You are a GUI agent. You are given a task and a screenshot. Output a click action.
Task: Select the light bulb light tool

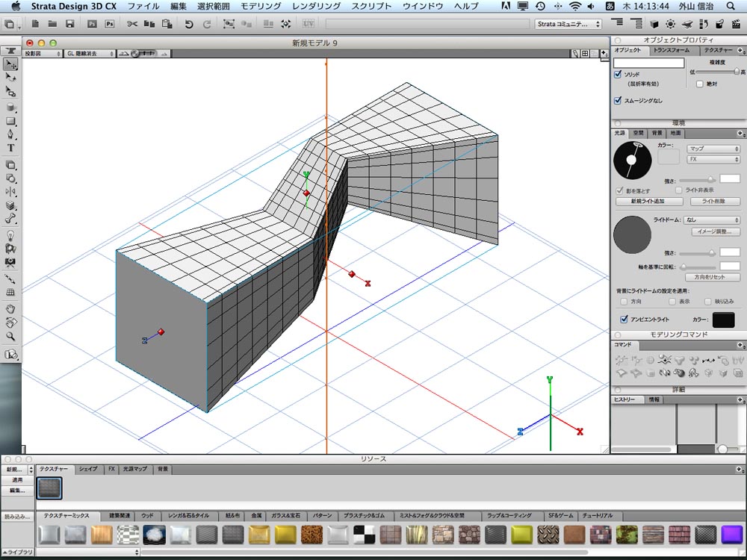[x=10, y=235]
